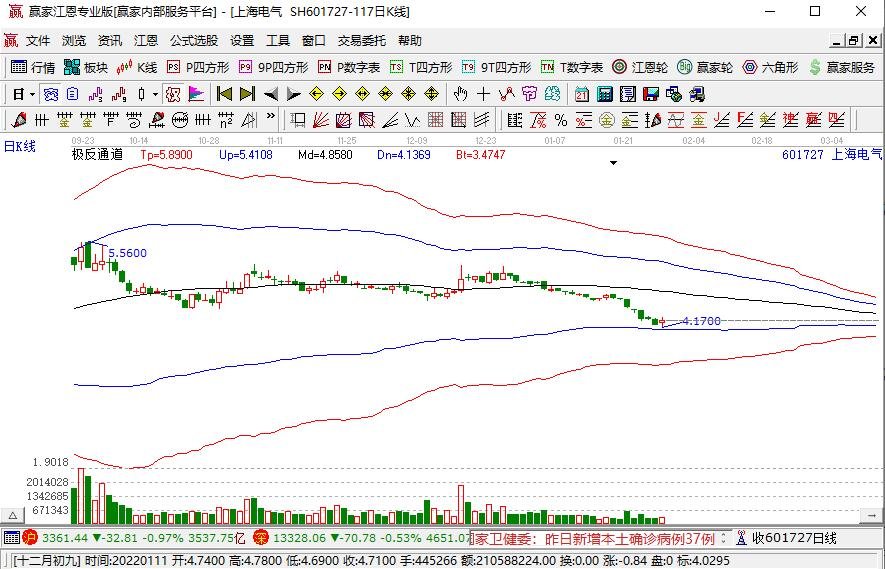Click the 5.5600 price high label
This screenshot has width=885, height=569.
point(128,253)
